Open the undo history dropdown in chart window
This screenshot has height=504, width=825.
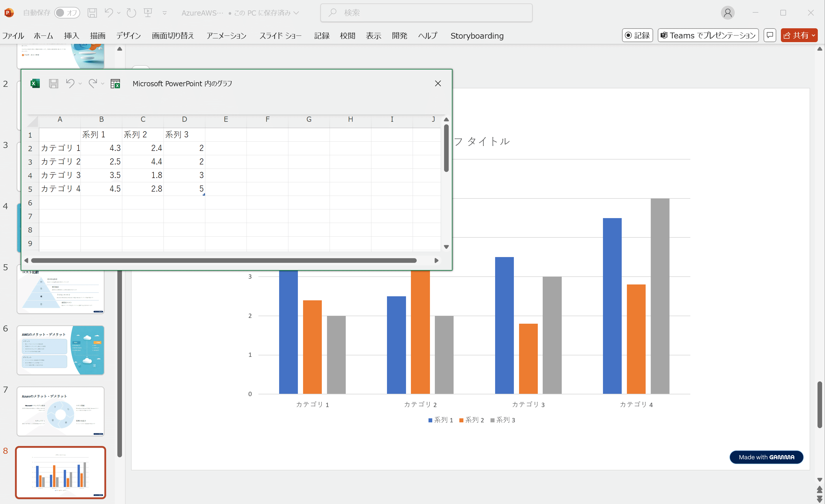[x=80, y=84]
